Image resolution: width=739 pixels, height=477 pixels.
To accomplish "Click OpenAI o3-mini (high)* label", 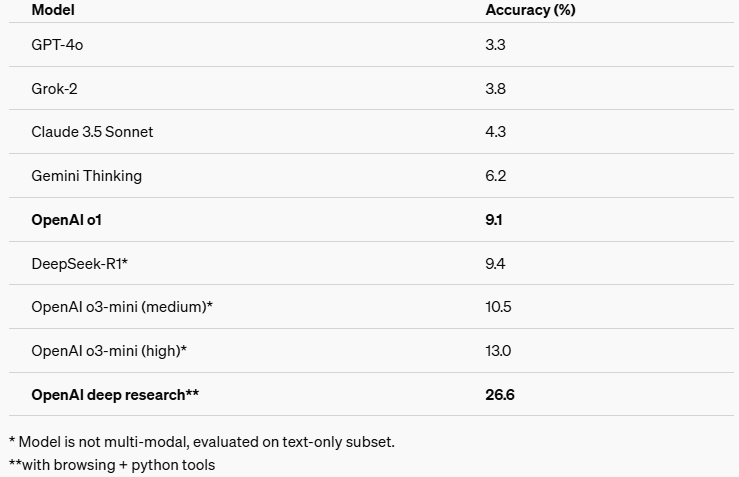I will pos(109,351).
